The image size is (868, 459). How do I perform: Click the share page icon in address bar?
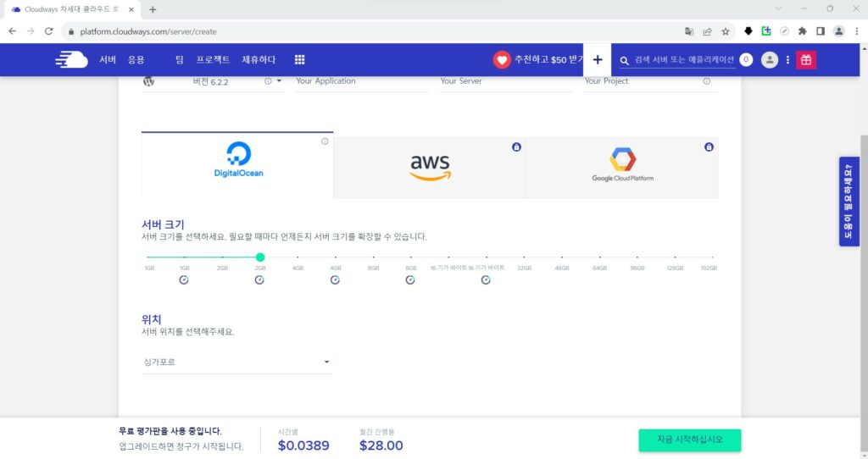point(708,31)
